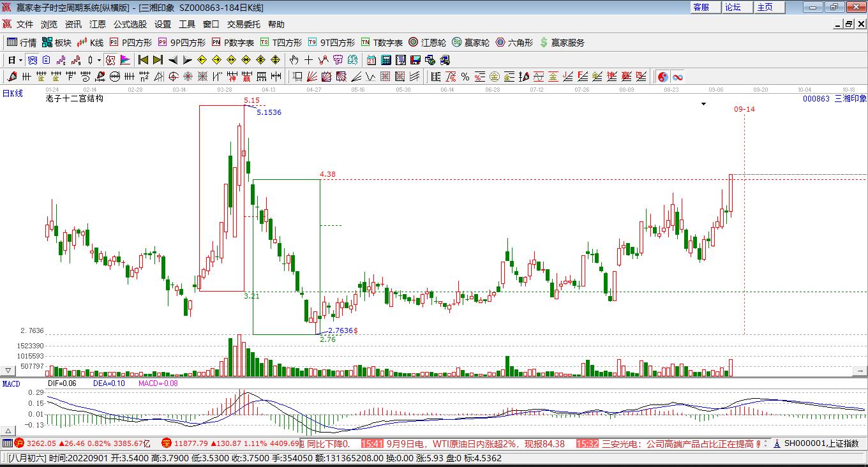Open the 板块 sectors view
This screenshot has width=868, height=467.
56,43
